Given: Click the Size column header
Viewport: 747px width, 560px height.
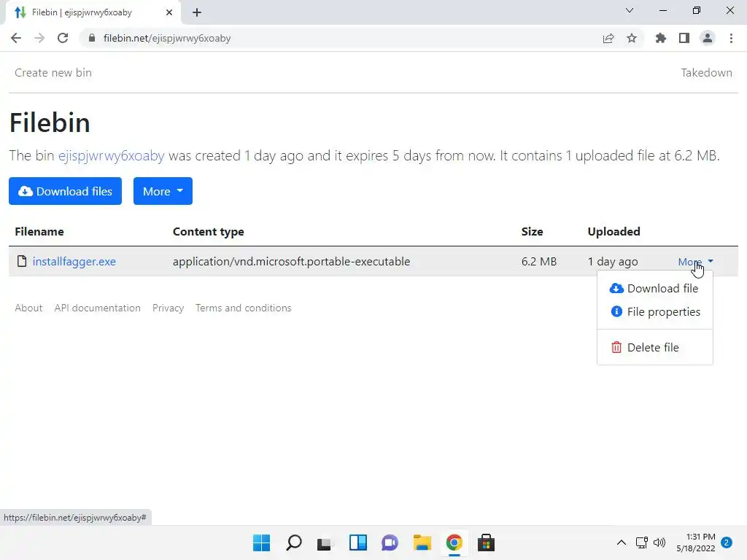Looking at the screenshot, I should (x=532, y=232).
